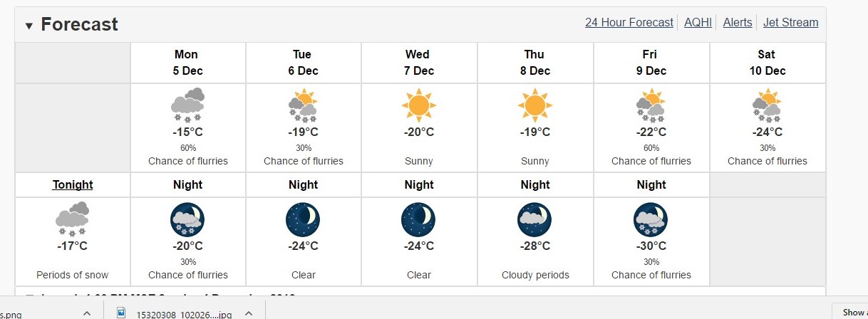Open the AQHI link
Screen dimensions: 868x319
pyautogui.click(x=698, y=22)
